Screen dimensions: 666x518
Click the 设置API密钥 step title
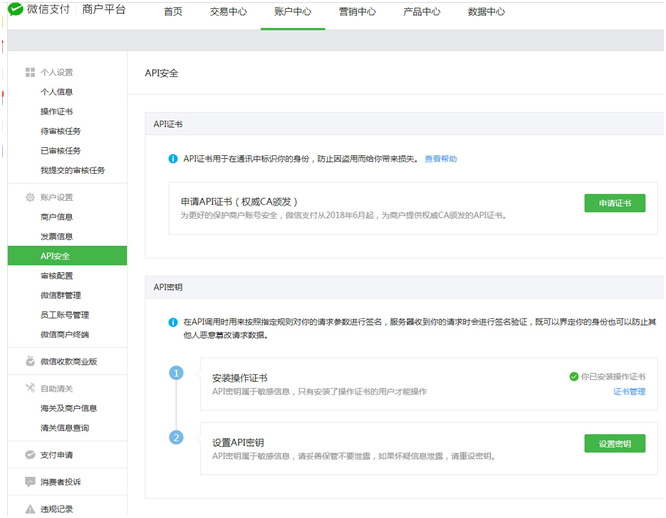pos(238,442)
